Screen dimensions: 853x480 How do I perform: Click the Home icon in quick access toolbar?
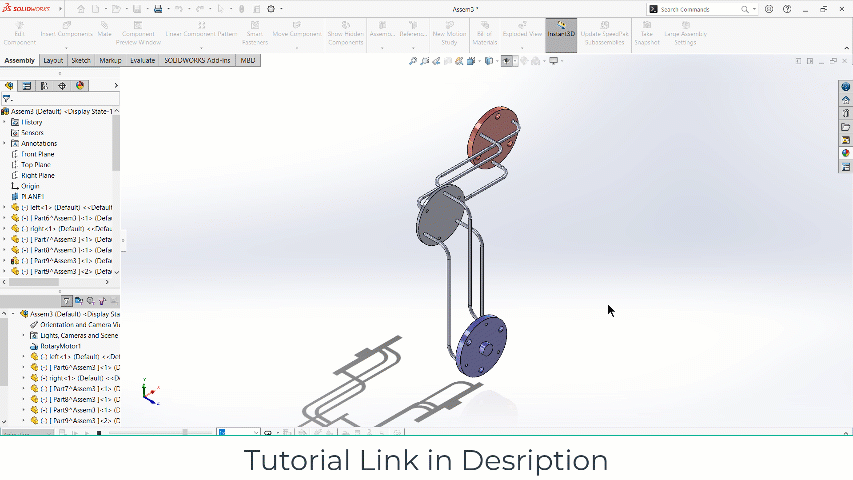click(x=81, y=9)
